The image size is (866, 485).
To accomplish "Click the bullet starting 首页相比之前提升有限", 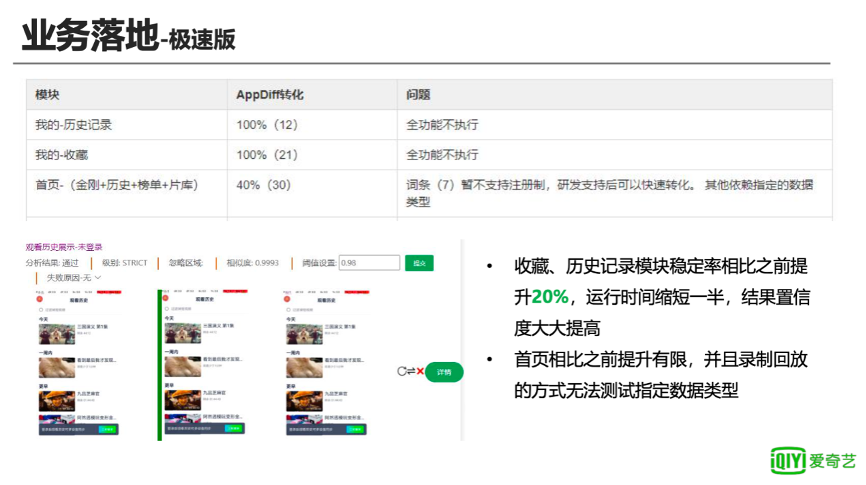I will (661, 375).
